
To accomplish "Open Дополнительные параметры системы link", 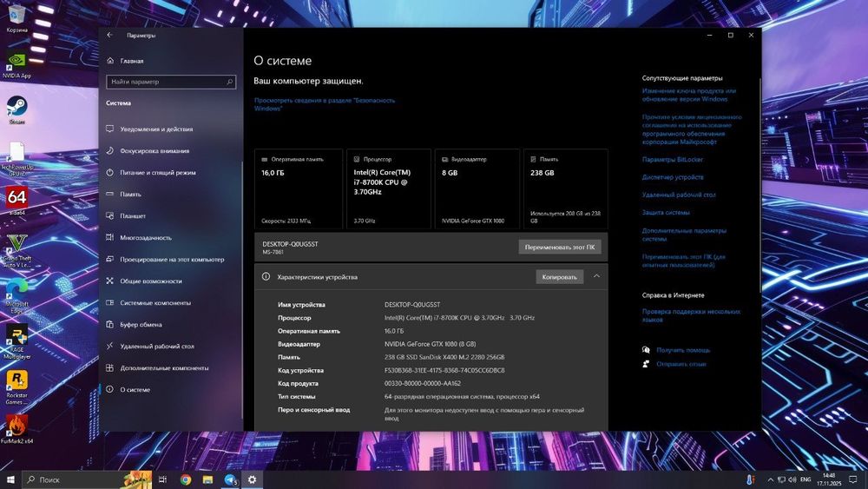I will point(684,235).
